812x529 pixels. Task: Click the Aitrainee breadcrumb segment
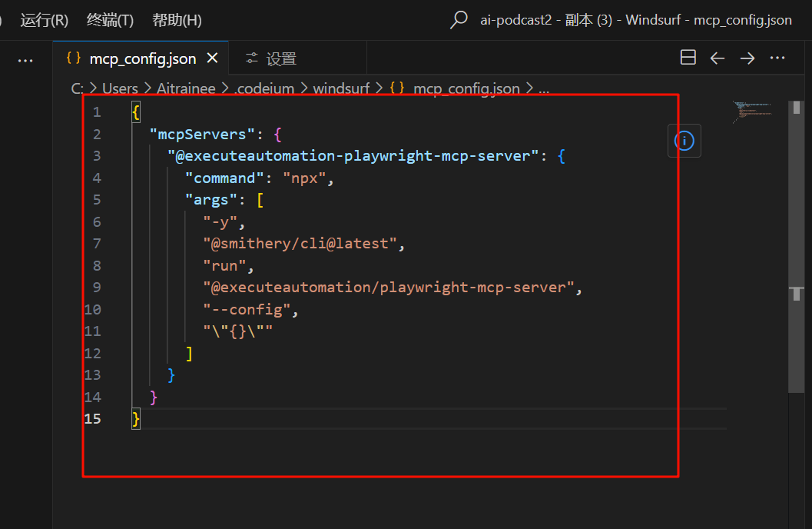pos(187,88)
